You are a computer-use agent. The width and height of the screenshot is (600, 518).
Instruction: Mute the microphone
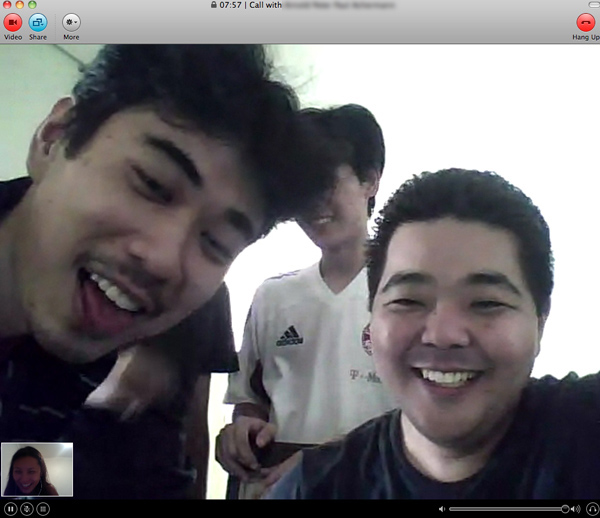click(x=27, y=509)
